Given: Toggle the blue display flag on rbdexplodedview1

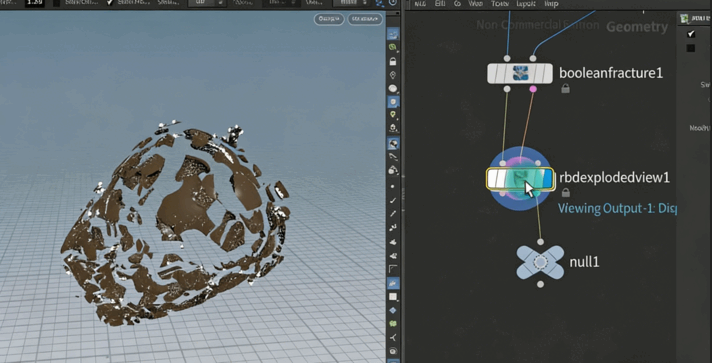Looking at the screenshot, I should click(548, 179).
